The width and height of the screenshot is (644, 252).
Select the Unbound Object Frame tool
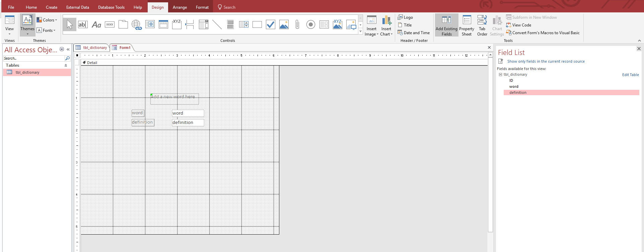click(x=284, y=24)
